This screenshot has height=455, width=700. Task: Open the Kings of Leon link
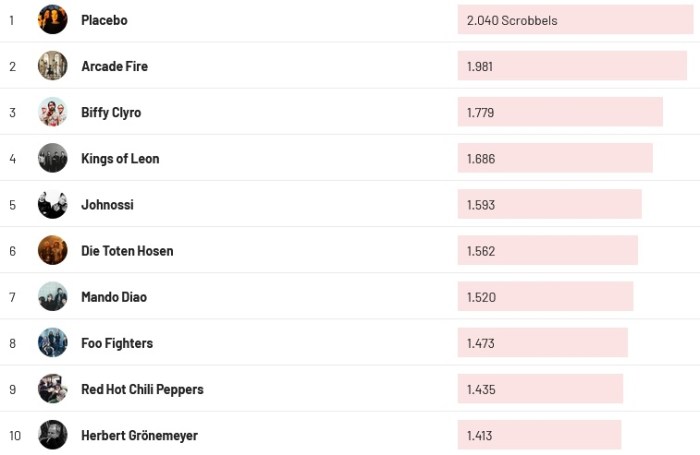120,158
